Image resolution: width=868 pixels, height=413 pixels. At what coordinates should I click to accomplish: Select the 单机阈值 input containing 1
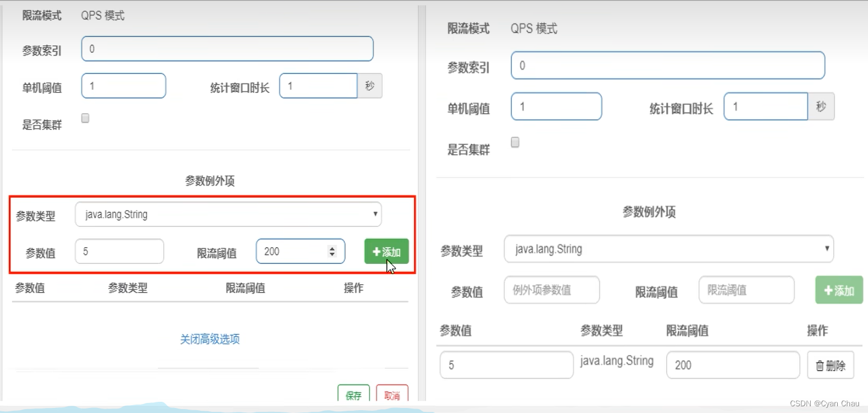(x=123, y=85)
